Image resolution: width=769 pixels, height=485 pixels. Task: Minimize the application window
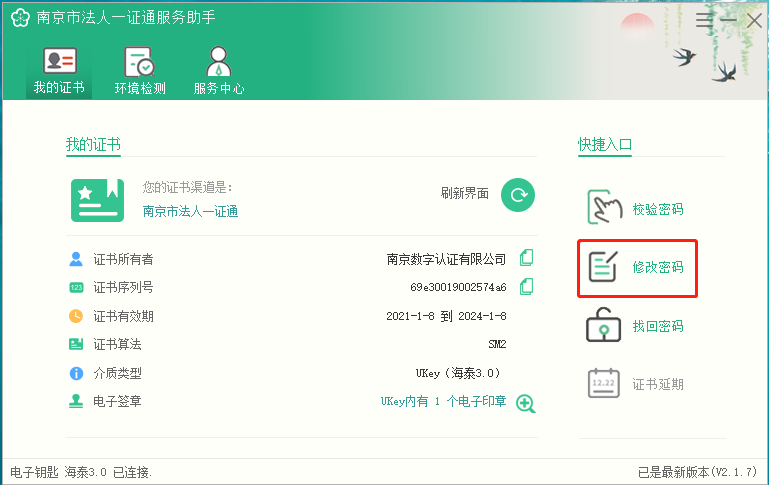click(729, 19)
